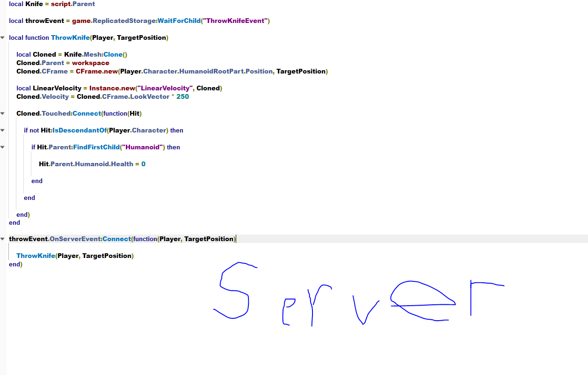This screenshot has width=588, height=375.
Task: Collapse the ThrowKnife function definition
Action: click(3, 37)
